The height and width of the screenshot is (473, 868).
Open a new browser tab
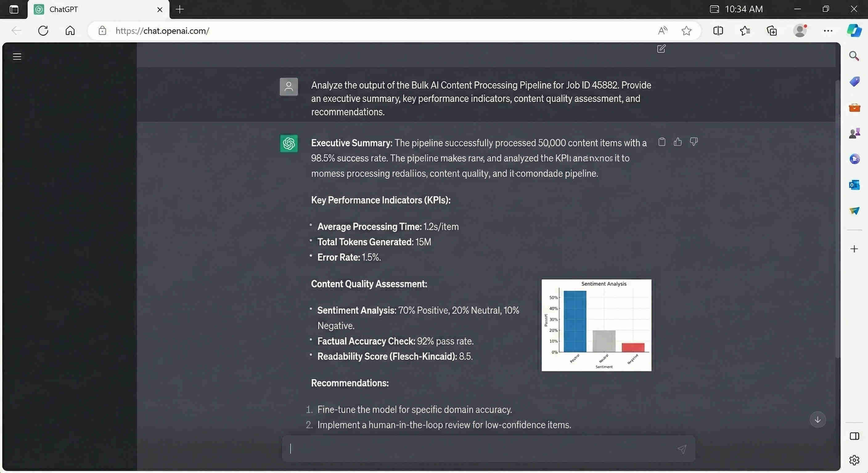pyautogui.click(x=180, y=10)
